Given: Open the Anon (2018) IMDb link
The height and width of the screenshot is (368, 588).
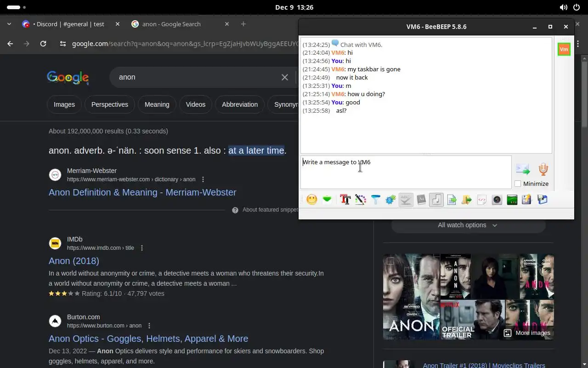Looking at the screenshot, I should pos(74,261).
